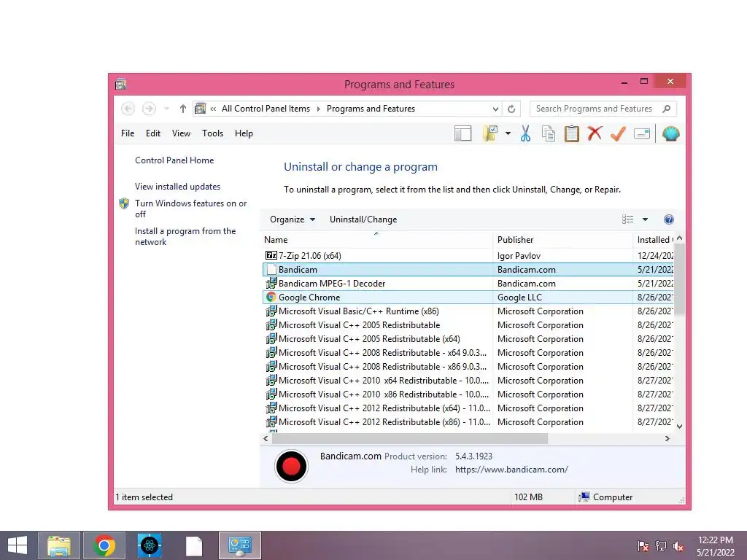Select Bandicam MPEG-1 Decoder in list
This screenshot has width=747, height=560.
[x=468, y=284]
